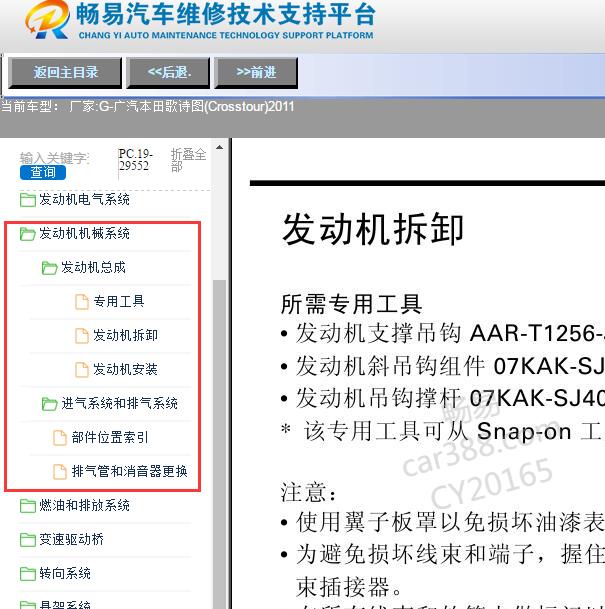Image resolution: width=605 pixels, height=609 pixels.
Task: Click the open 发动机机械系统 folder icon
Action: click(28, 234)
